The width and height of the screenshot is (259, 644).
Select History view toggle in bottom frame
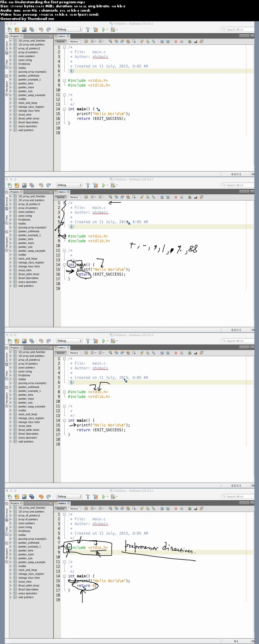click(x=74, y=509)
